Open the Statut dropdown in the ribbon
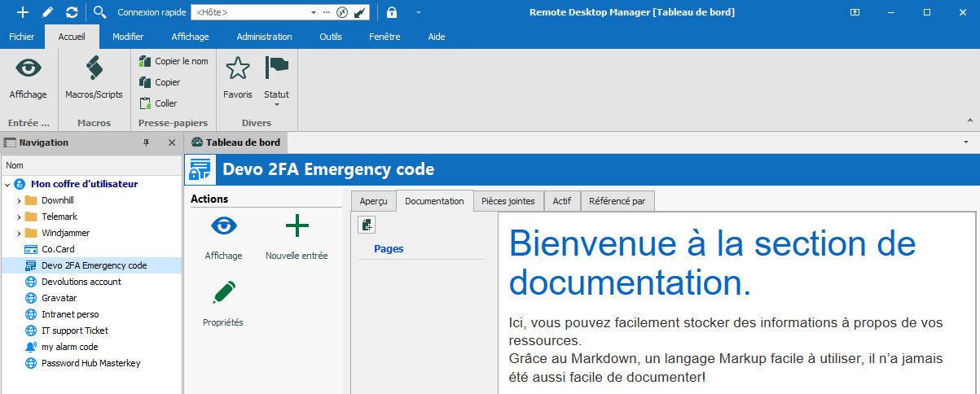Viewport: 980px width, 394px height. 276,103
